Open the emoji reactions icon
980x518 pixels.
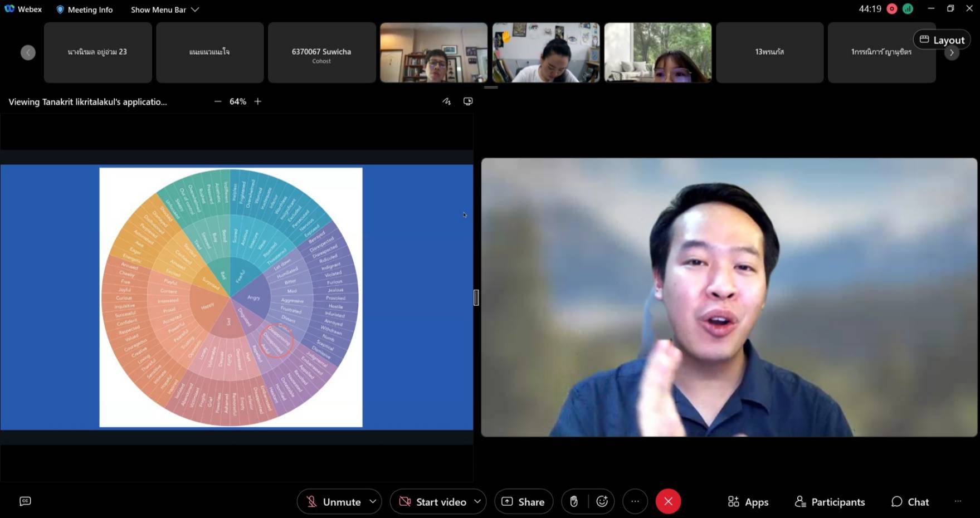coord(602,502)
